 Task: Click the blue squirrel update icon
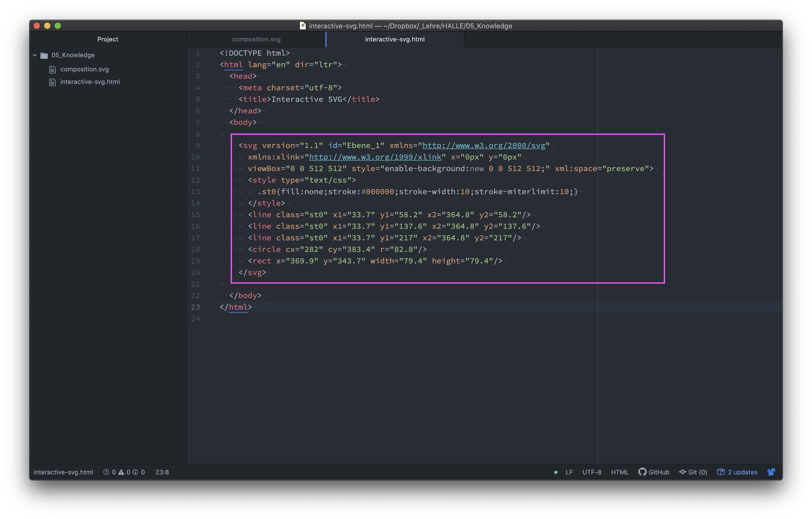coord(771,472)
